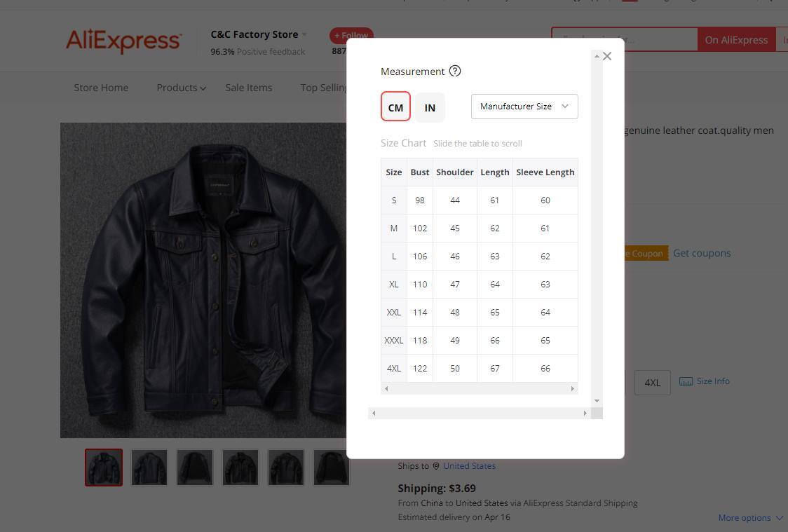Image resolution: width=788 pixels, height=532 pixels.
Task: Click the popup scroll up arrow
Action: click(x=597, y=56)
